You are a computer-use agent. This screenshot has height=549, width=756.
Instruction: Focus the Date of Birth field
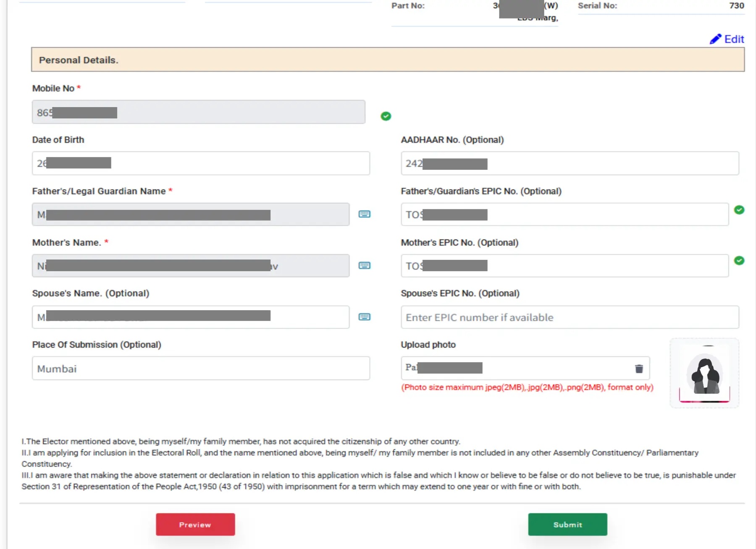coord(201,163)
